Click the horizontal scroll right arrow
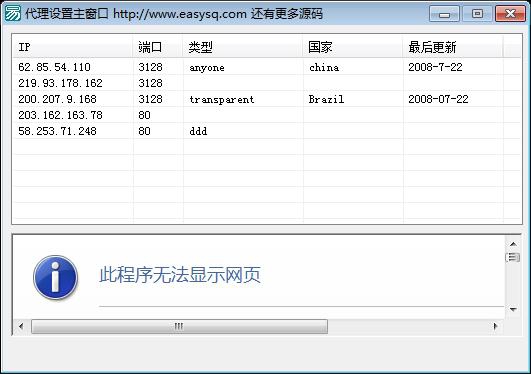This screenshot has width=531, height=374. tap(495, 326)
